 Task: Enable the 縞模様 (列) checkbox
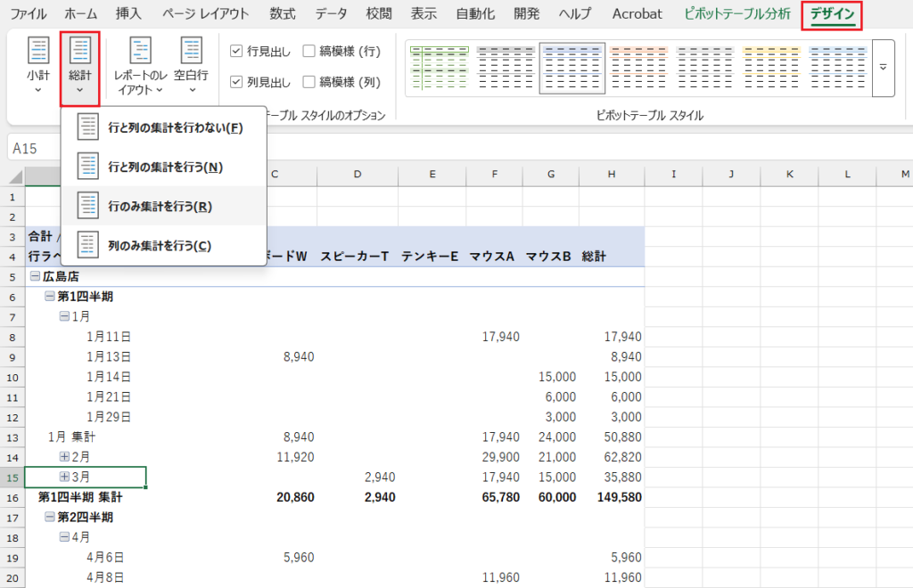[308, 82]
